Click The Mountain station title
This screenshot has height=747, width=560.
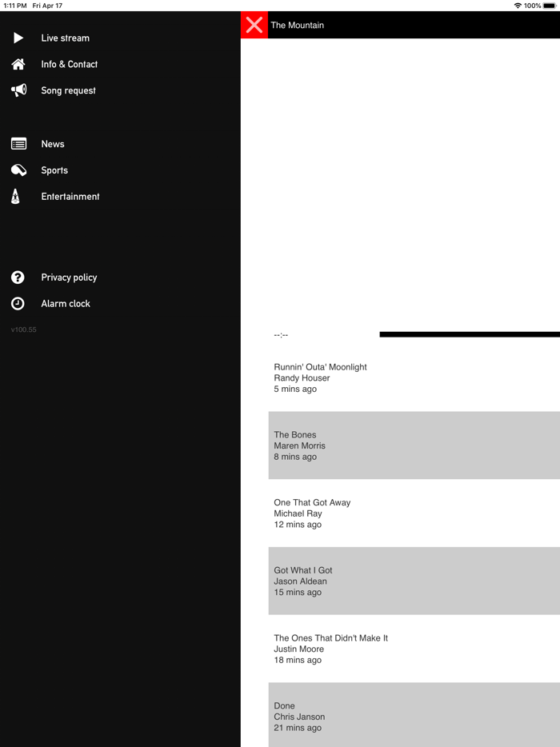tap(298, 26)
